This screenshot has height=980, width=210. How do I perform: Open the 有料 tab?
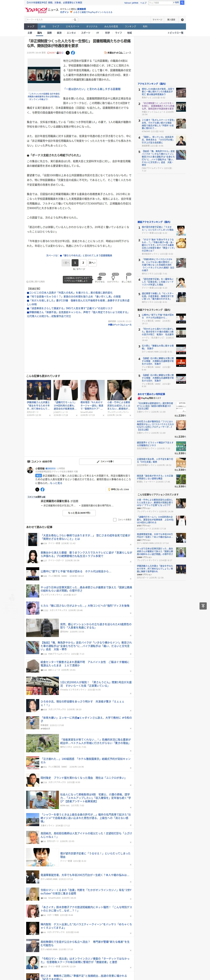pyautogui.click(x=145, y=26)
